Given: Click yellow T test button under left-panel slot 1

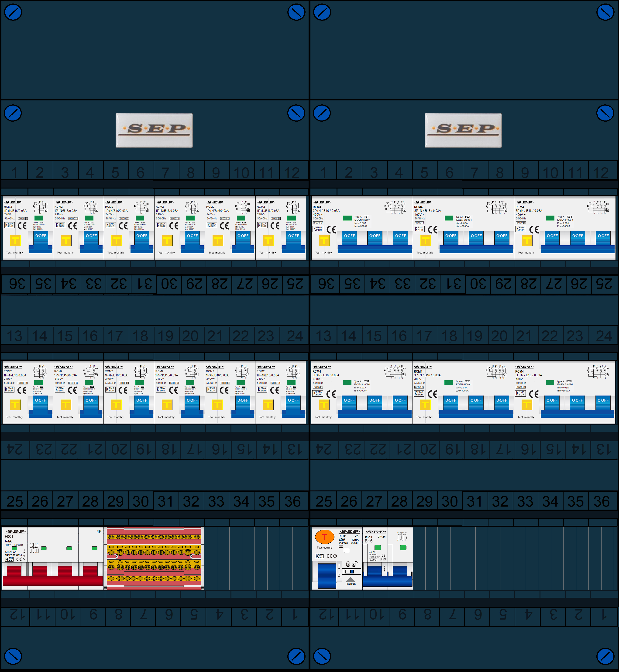Looking at the screenshot, I should [x=15, y=240].
